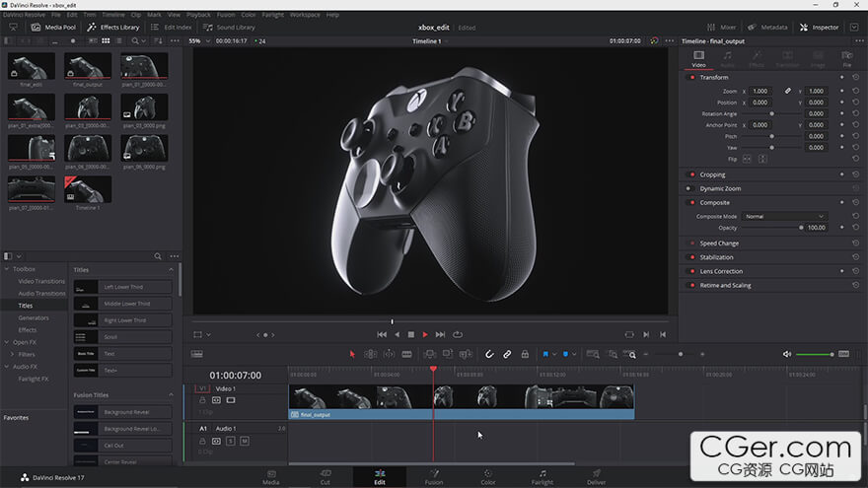Open marker color dropdown arrow
The height and width of the screenshot is (488, 868).
[x=574, y=355]
